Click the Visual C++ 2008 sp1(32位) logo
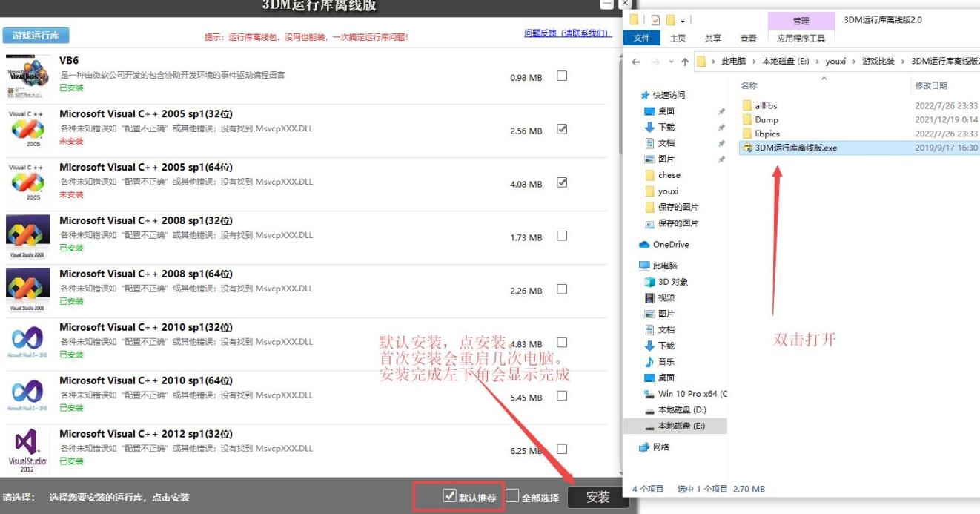980x514 pixels. point(28,237)
